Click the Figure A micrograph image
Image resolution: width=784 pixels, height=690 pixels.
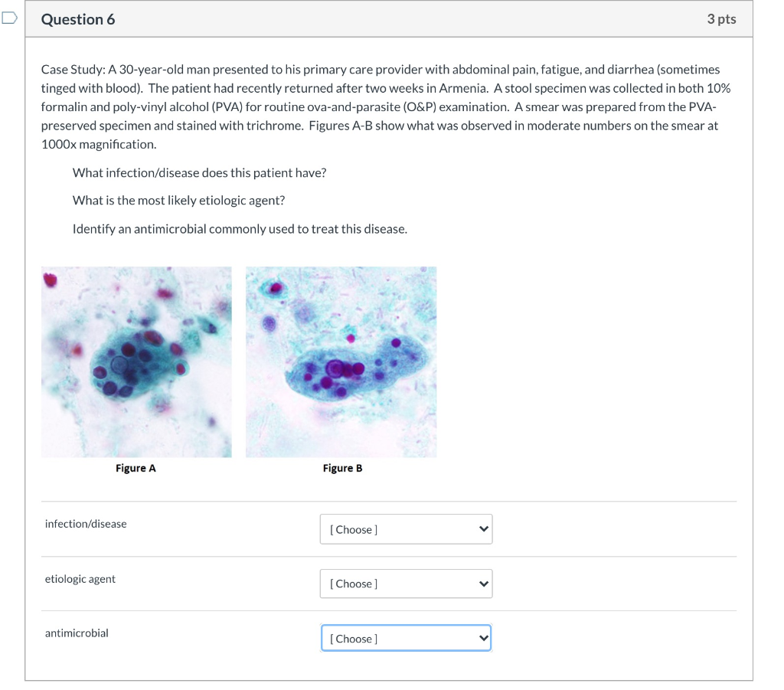click(x=136, y=361)
